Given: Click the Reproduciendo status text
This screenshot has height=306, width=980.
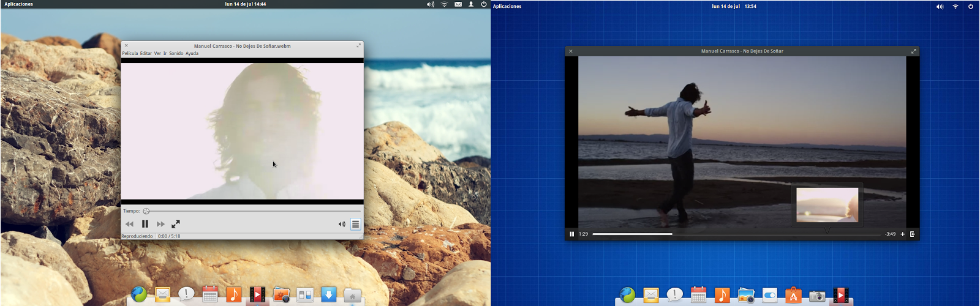Looking at the screenshot, I should (137, 236).
